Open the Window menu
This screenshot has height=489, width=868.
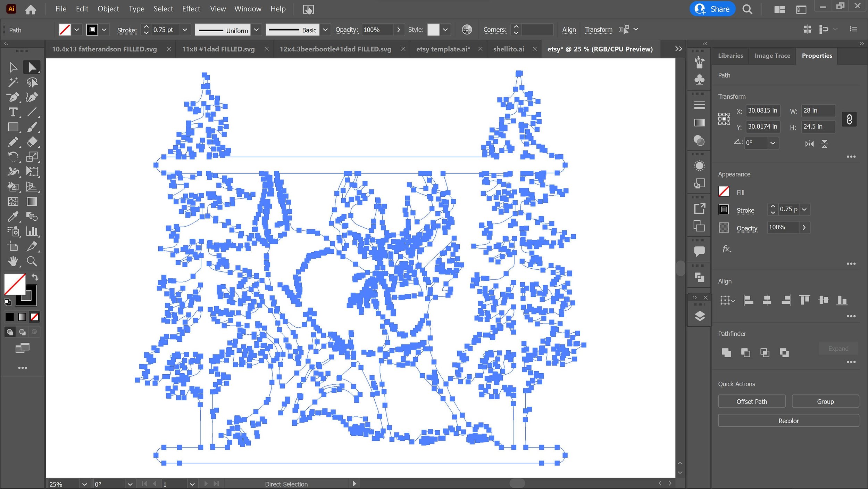click(x=248, y=9)
